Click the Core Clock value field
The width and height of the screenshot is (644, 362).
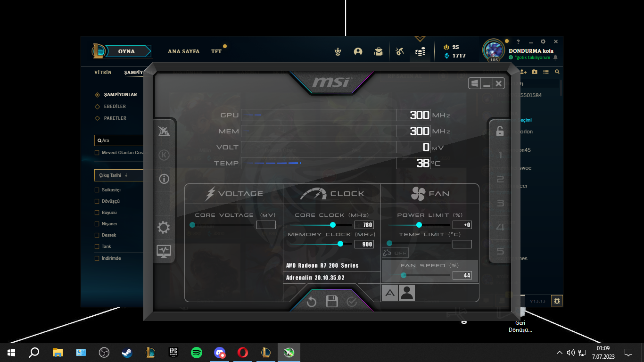[x=364, y=225]
